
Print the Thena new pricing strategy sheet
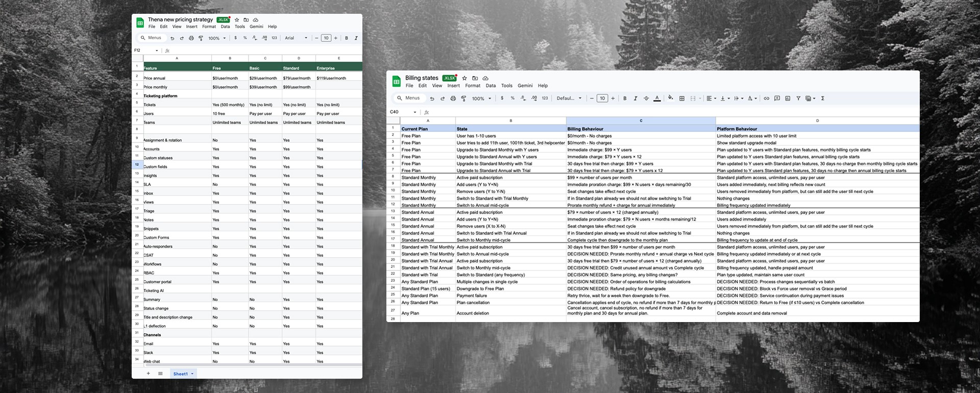[x=191, y=38]
